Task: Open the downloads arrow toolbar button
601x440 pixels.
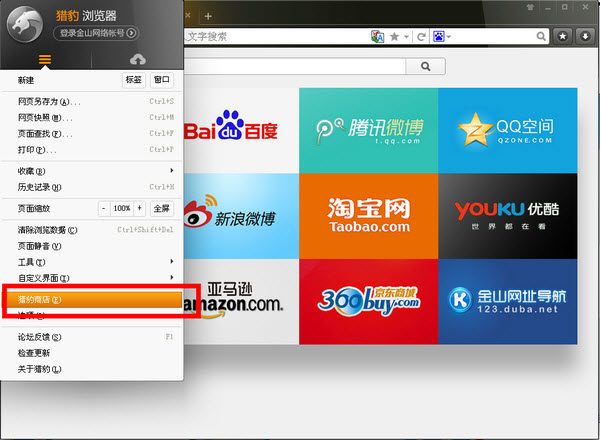Action: (x=585, y=36)
